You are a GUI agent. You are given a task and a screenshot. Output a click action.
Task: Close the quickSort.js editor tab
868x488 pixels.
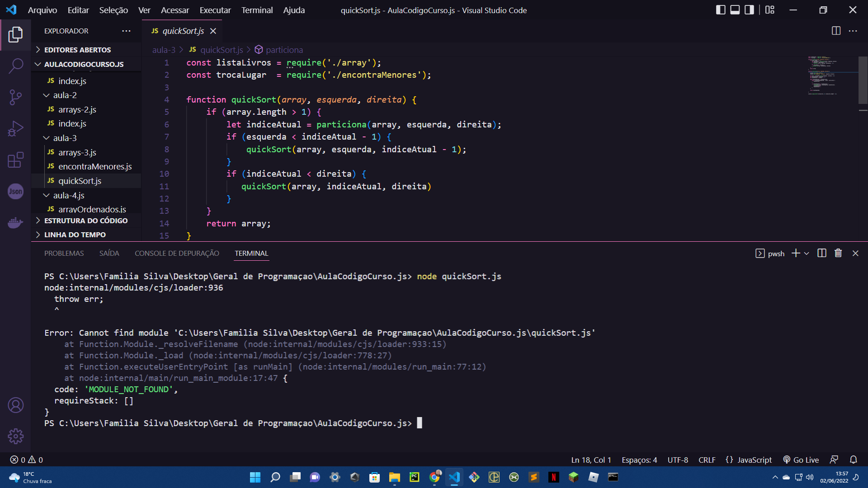click(213, 31)
